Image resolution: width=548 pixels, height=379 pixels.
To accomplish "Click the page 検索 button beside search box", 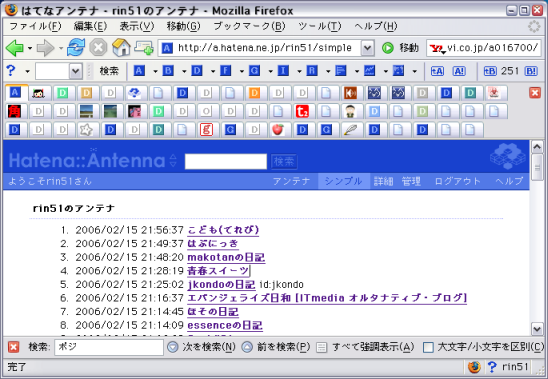I will [x=284, y=162].
